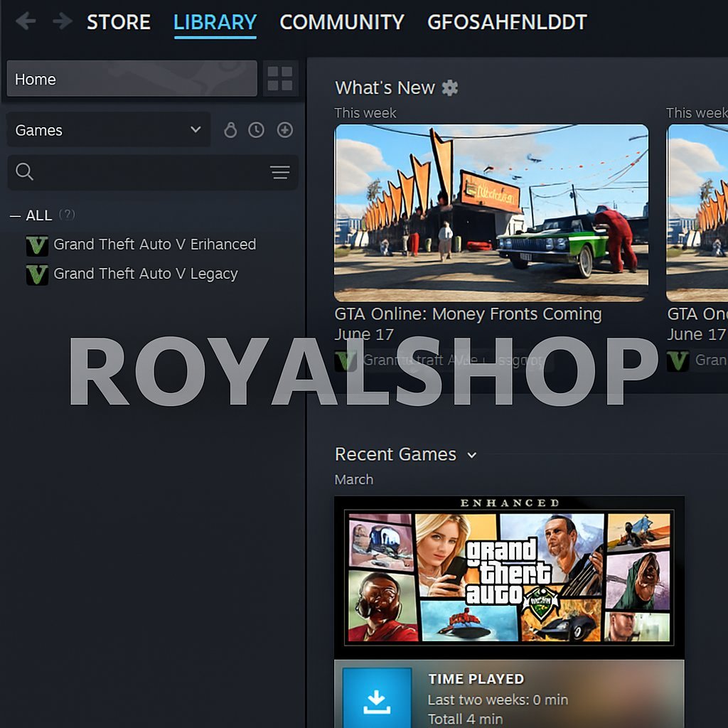The height and width of the screenshot is (728, 728).
Task: Click the blue download button
Action: coord(377,698)
